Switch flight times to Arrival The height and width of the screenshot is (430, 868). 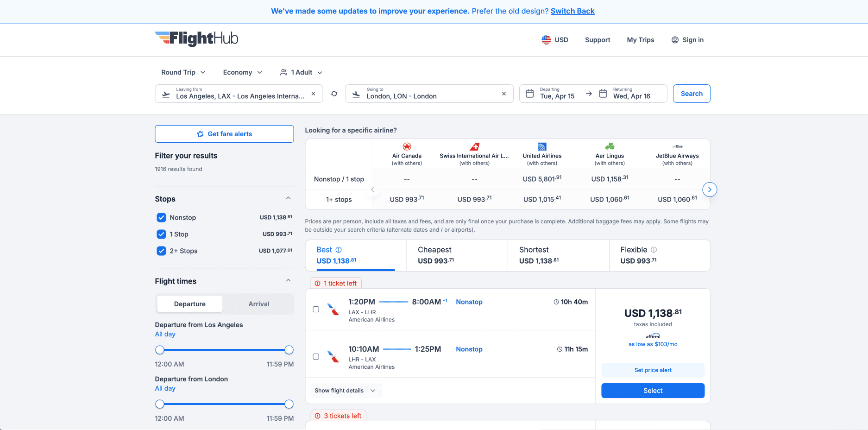coord(259,304)
